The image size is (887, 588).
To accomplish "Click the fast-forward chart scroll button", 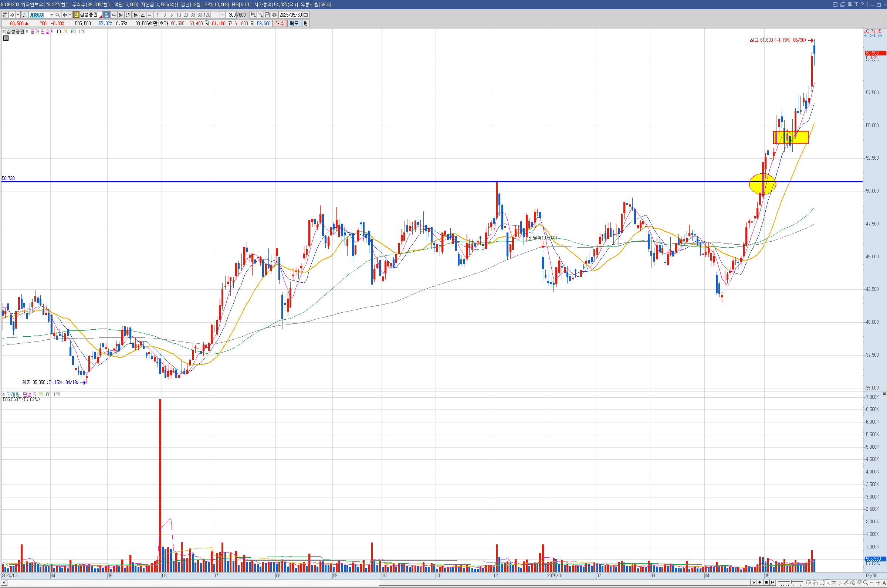I will click(773, 583).
